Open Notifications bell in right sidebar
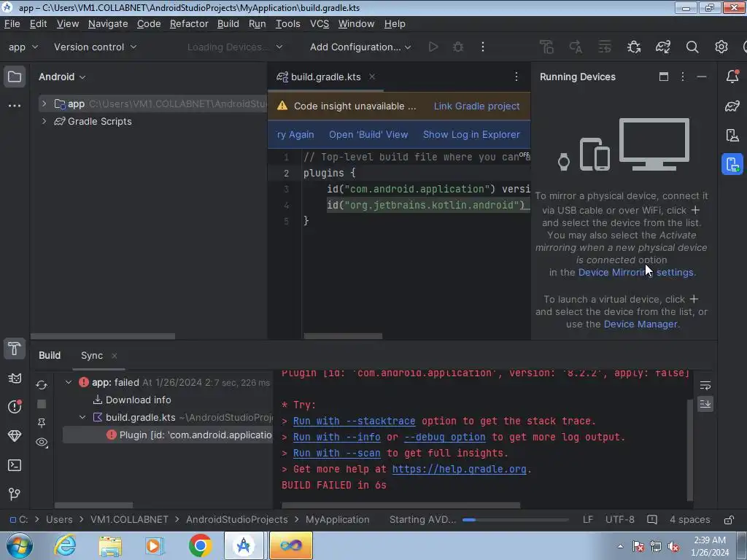The image size is (747, 560). click(x=732, y=77)
